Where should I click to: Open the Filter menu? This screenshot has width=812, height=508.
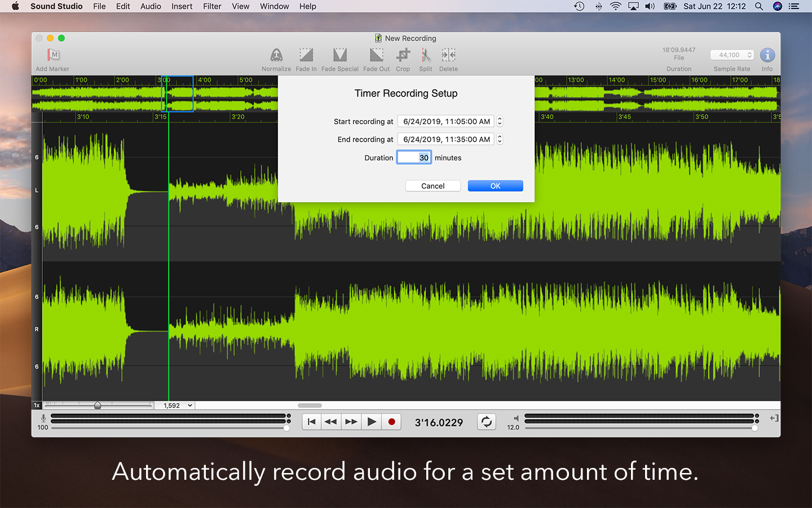click(212, 6)
